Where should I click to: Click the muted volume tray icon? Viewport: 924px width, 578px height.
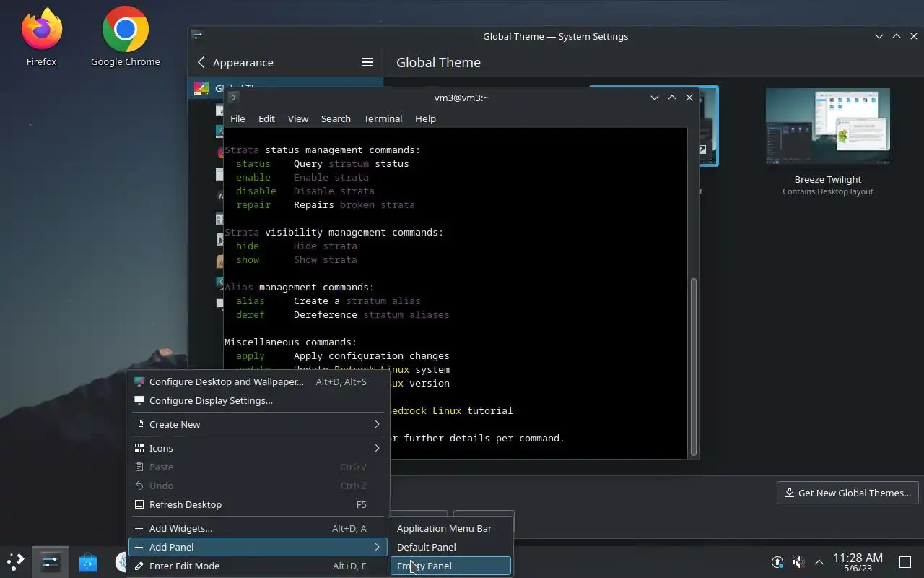click(x=798, y=561)
